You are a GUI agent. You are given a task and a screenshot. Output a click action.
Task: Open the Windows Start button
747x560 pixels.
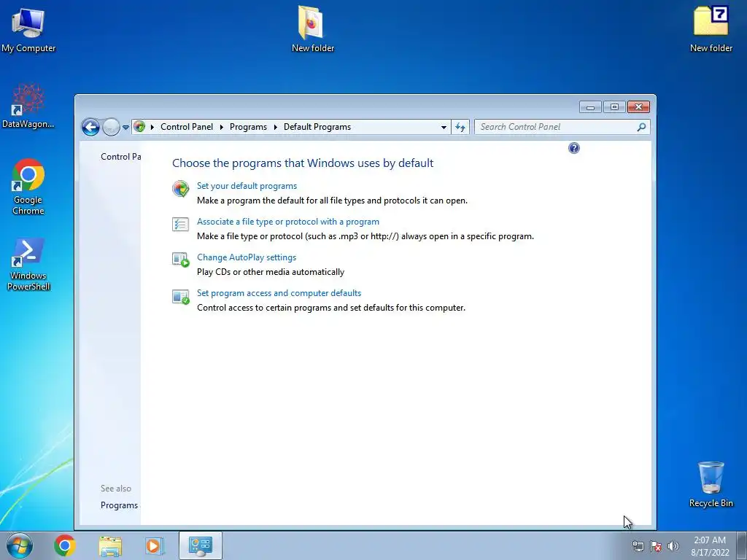click(x=20, y=545)
